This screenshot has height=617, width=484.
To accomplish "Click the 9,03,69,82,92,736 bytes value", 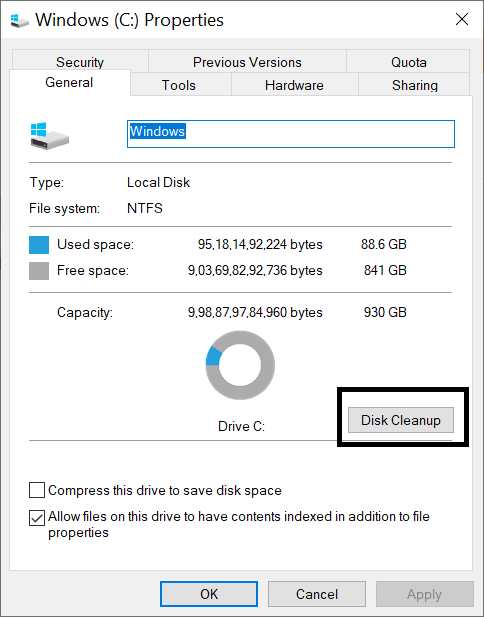I will pyautogui.click(x=255, y=271).
